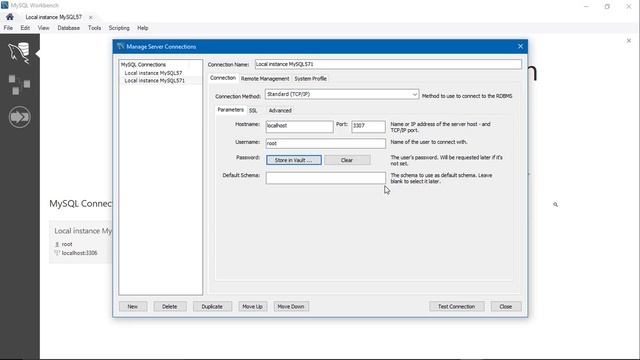Open the View menu

click(x=43, y=28)
